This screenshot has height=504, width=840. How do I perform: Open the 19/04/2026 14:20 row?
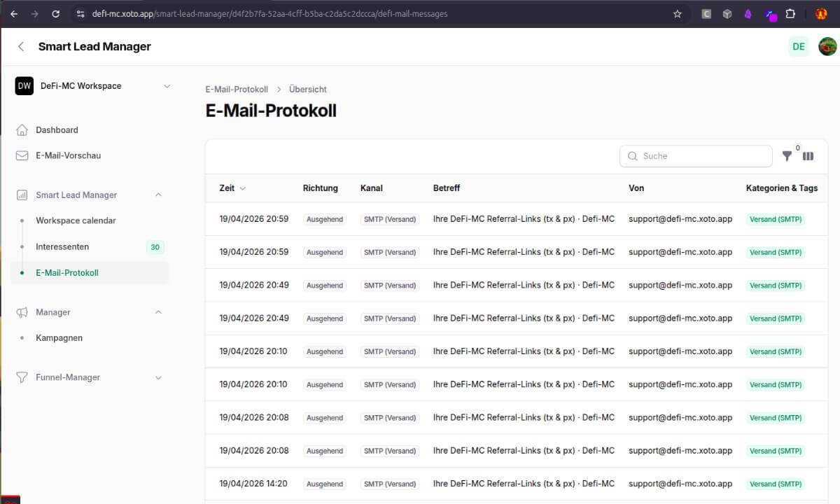click(518, 484)
